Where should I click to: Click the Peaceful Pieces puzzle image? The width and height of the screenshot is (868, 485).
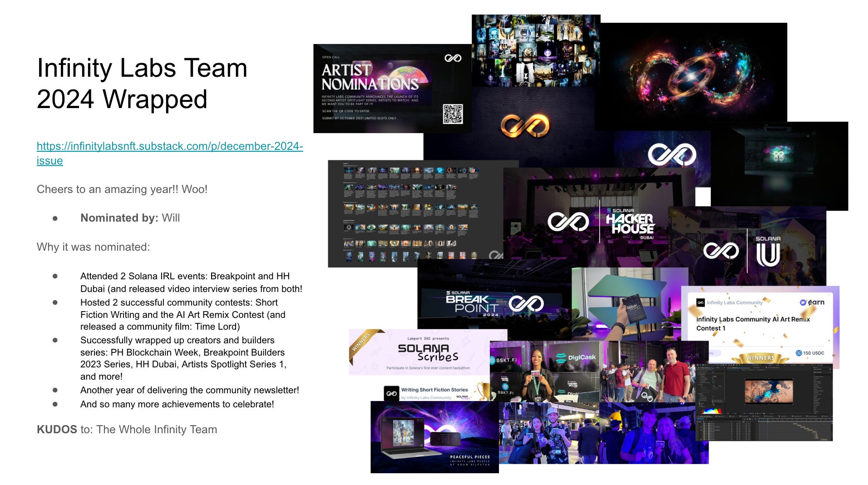click(x=434, y=437)
